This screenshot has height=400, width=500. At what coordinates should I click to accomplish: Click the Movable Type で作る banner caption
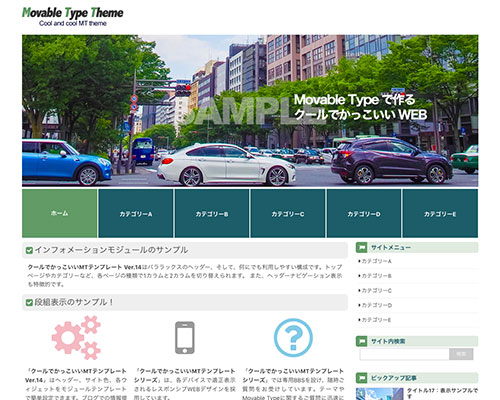click(354, 100)
